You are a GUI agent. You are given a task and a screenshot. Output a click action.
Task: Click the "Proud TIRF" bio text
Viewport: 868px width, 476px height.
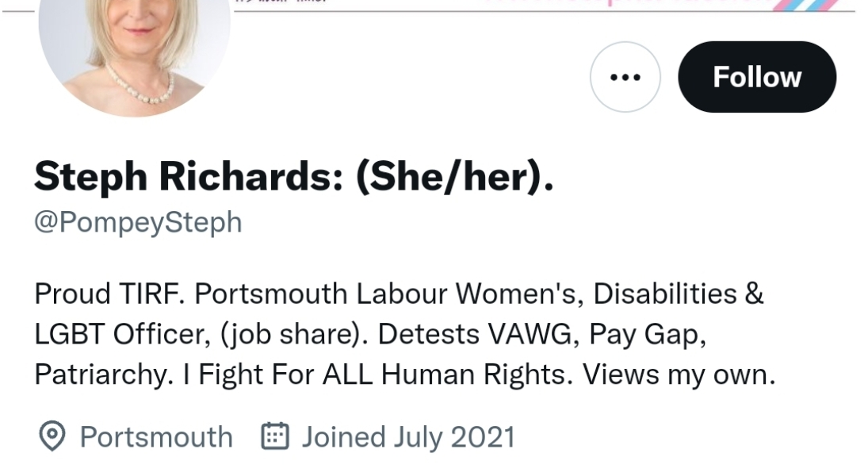pyautogui.click(x=109, y=294)
